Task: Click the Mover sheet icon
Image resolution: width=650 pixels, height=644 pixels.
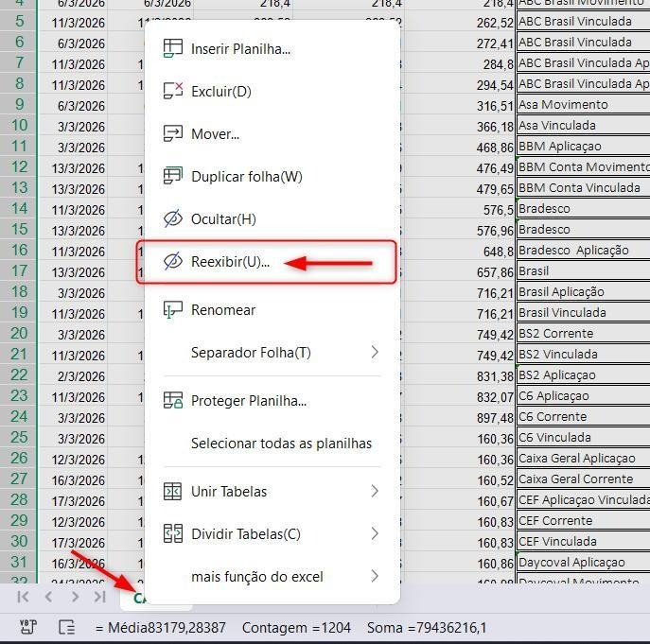Action: [173, 133]
